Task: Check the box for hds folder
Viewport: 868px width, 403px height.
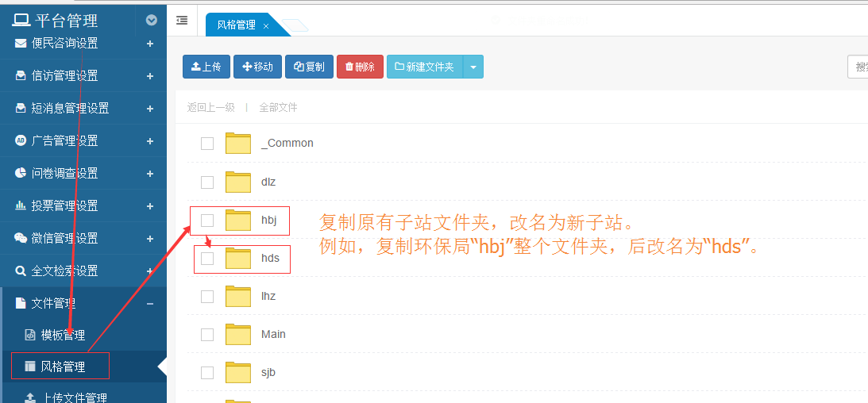Action: 207,258
